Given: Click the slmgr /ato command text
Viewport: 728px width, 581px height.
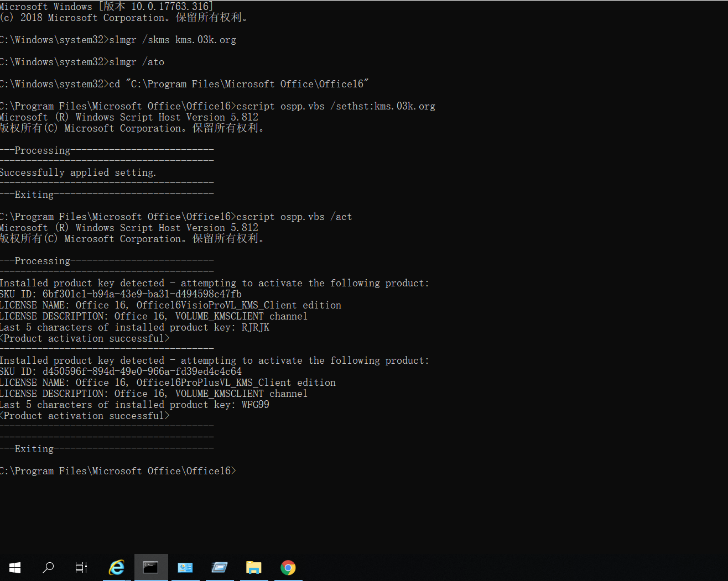Looking at the screenshot, I should [82, 61].
